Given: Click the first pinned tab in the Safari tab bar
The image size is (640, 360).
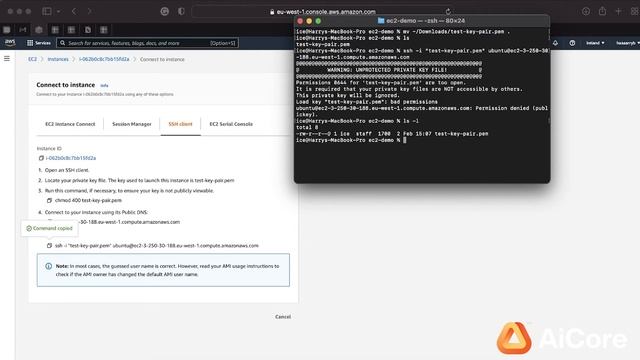Looking at the screenshot, I should pyautogui.click(x=7, y=30).
